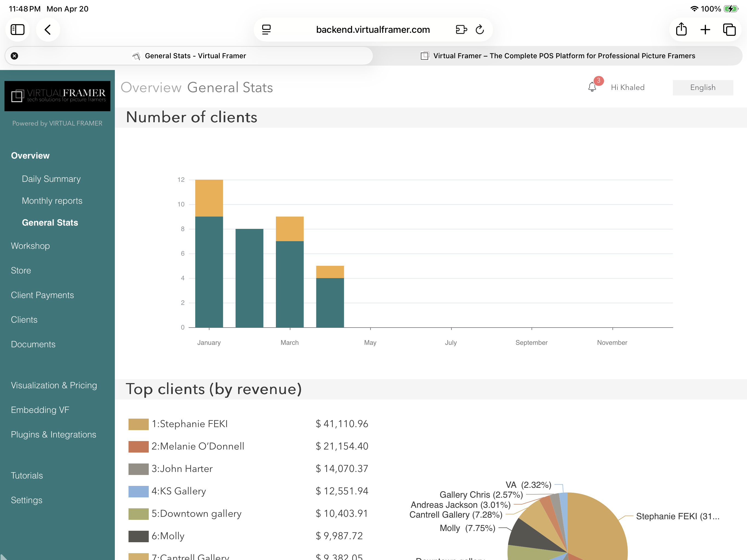
Task: Select the February teal bar in the chart
Action: pos(250,278)
